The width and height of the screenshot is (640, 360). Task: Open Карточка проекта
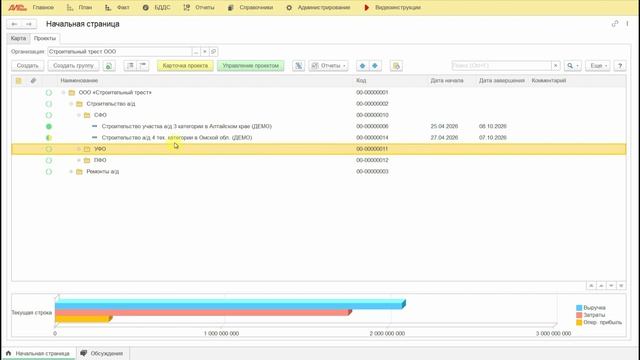(185, 66)
